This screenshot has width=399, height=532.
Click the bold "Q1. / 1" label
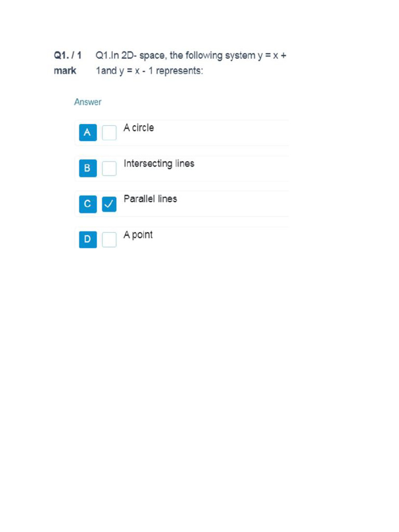(x=68, y=55)
